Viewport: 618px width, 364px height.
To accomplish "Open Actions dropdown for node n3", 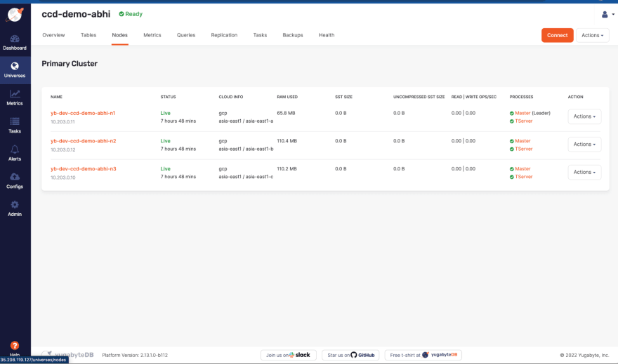I will pos(584,173).
